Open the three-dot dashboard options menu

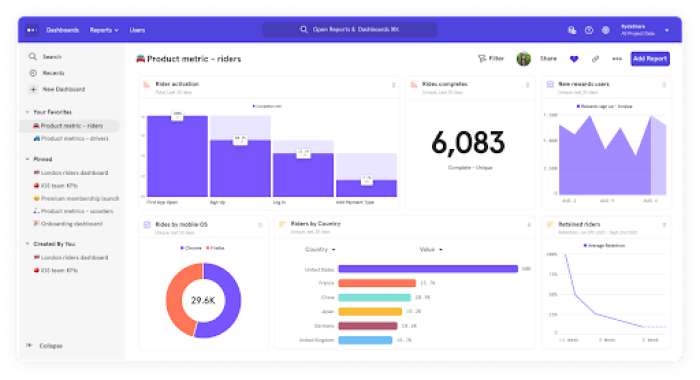tap(617, 58)
